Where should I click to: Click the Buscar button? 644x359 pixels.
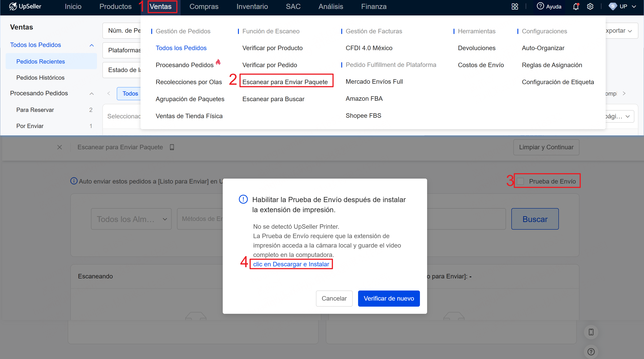click(535, 219)
